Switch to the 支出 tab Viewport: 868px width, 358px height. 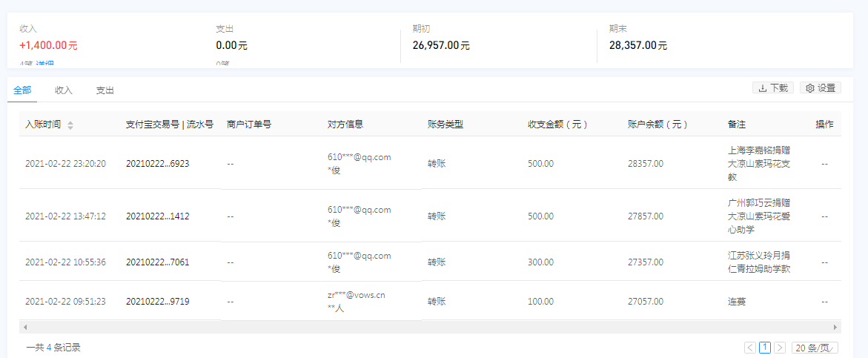(105, 90)
